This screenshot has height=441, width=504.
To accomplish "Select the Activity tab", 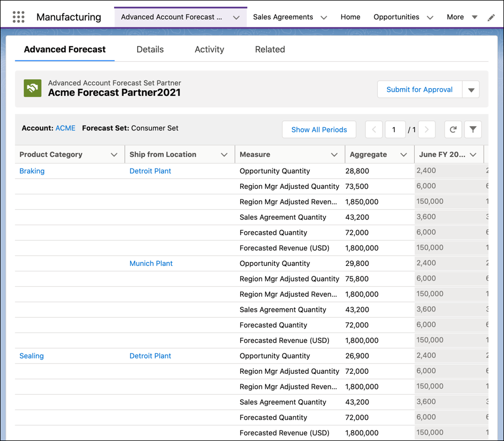I will coord(209,49).
